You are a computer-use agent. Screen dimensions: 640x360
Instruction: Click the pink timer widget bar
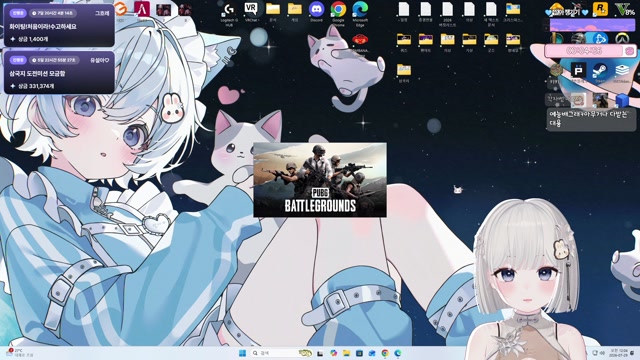tap(590, 51)
